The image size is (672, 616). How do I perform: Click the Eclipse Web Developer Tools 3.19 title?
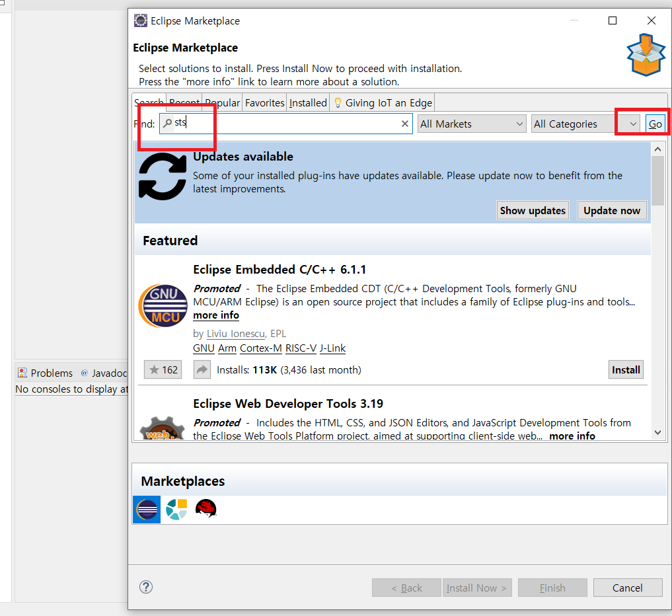[288, 404]
